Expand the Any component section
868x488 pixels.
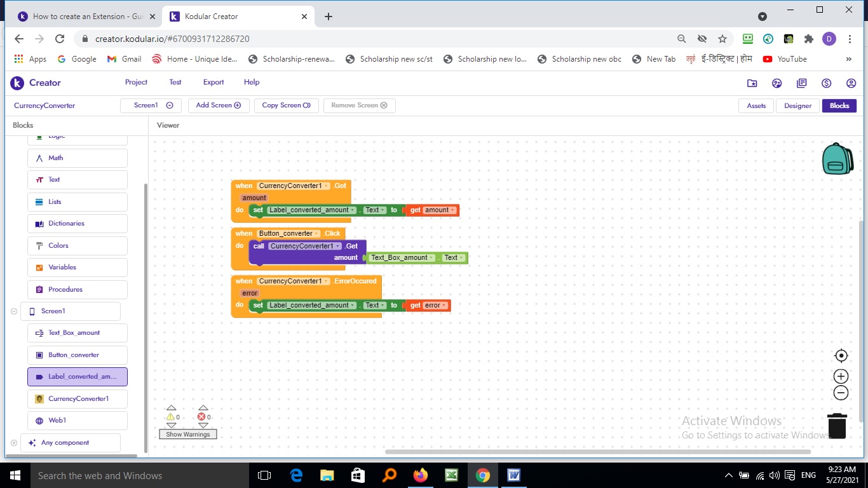pyautogui.click(x=14, y=443)
